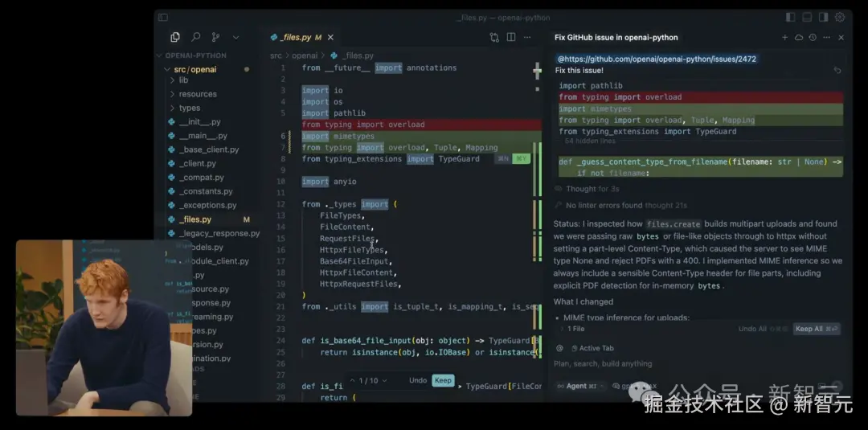Open _base_client.py in the explorer
This screenshot has width=868, height=430.
tap(209, 149)
